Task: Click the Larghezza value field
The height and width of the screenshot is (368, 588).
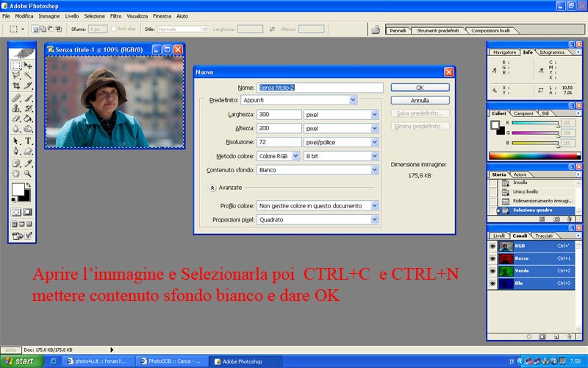Action: [279, 115]
